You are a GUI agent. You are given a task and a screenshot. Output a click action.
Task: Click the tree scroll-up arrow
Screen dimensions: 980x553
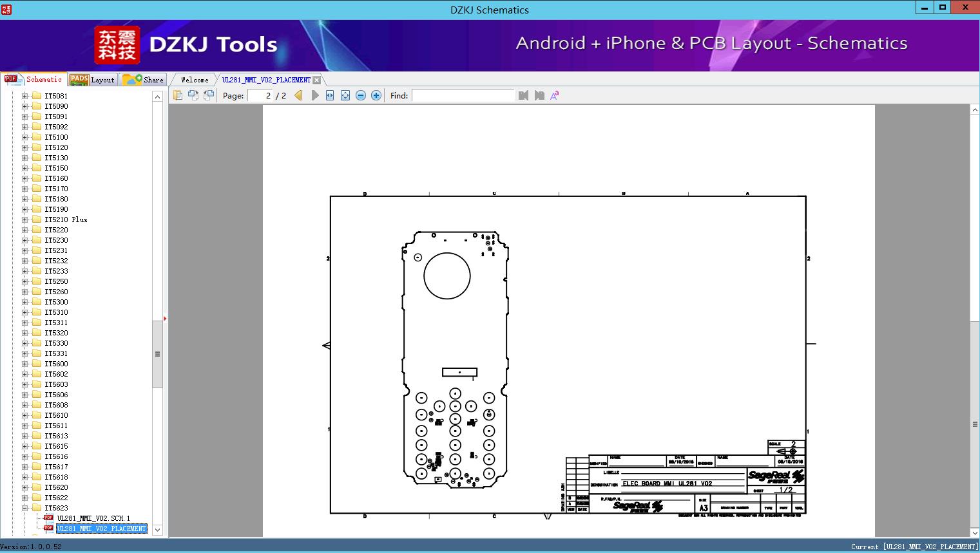pyautogui.click(x=157, y=97)
